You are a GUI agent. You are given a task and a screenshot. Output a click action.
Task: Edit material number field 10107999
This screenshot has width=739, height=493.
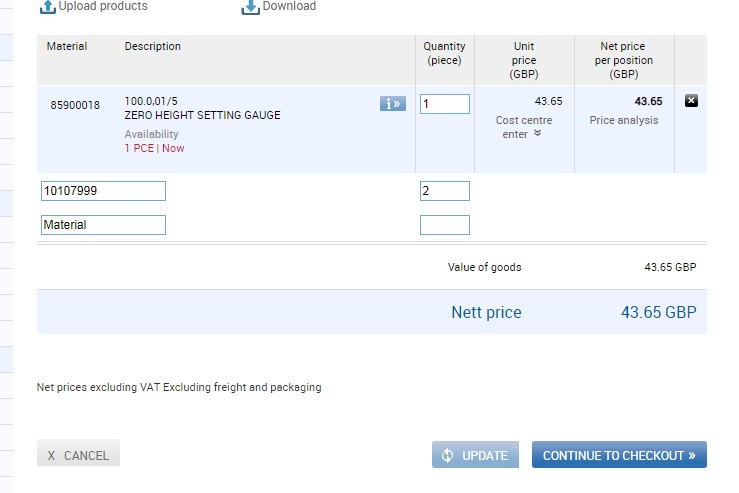coord(103,191)
